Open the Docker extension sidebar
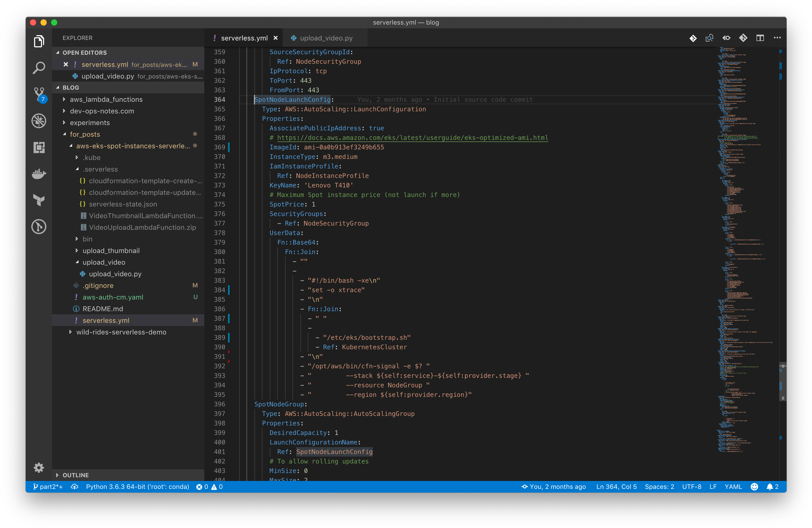Viewport: 812px width, 528px height. pyautogui.click(x=39, y=174)
